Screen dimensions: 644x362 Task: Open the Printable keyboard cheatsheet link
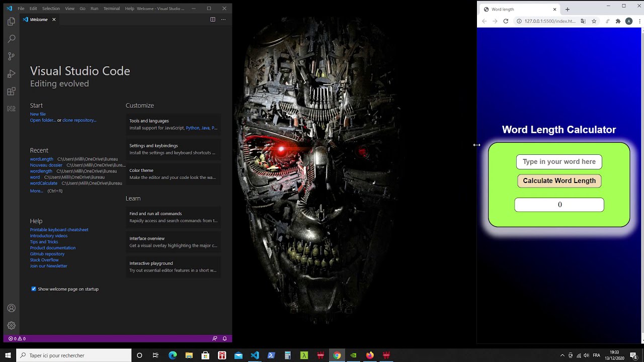click(x=59, y=230)
